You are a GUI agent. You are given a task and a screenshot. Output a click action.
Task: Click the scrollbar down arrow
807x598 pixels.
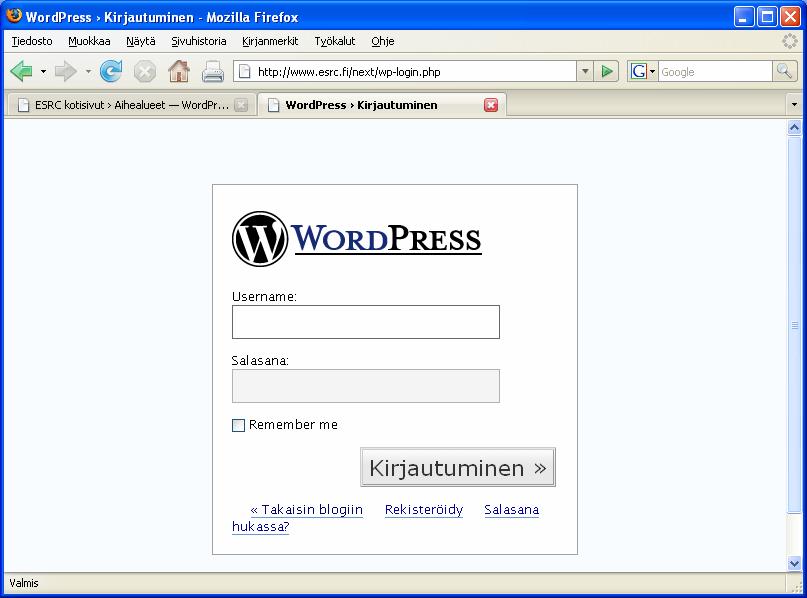coord(794,564)
